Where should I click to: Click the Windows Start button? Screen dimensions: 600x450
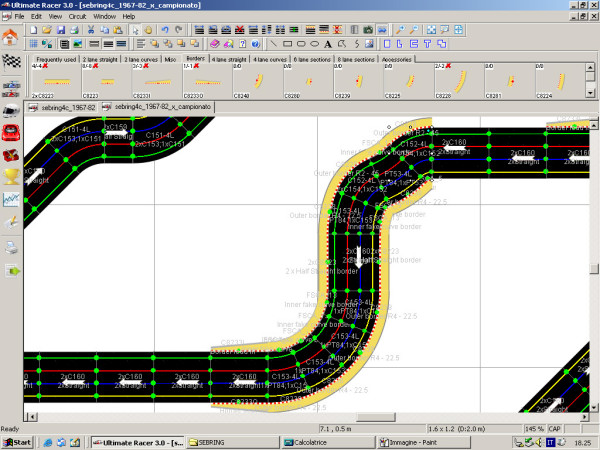pos(18,441)
